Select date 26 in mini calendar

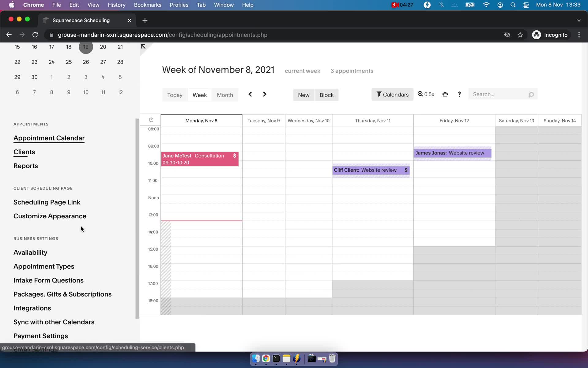tap(86, 62)
